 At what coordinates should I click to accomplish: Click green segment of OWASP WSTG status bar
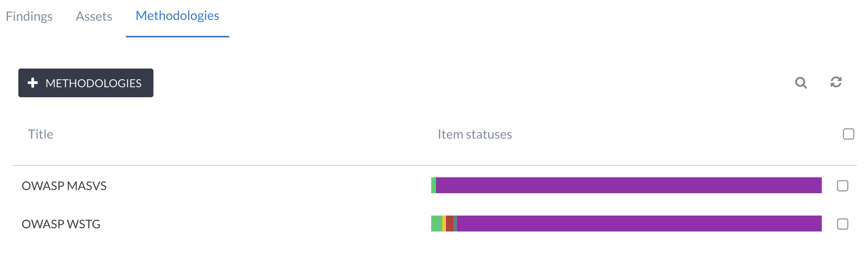pyautogui.click(x=436, y=224)
